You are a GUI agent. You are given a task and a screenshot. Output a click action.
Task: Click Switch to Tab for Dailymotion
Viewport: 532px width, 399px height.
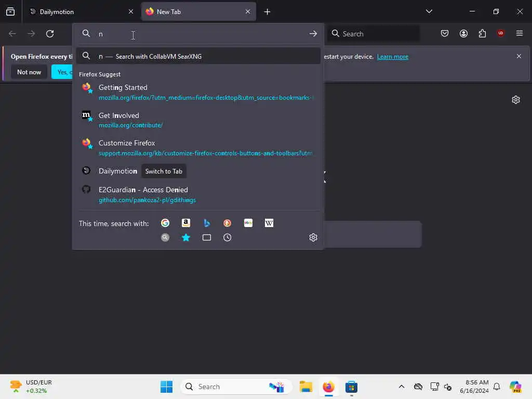pyautogui.click(x=164, y=171)
